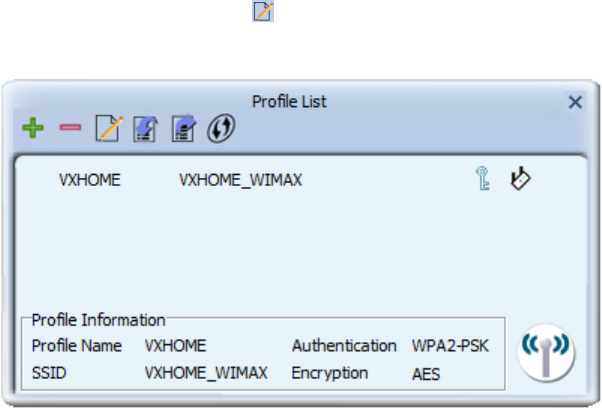This screenshot has height=409, width=602.
Task: Select the VXHOME profile name in list
Action: tap(90, 180)
